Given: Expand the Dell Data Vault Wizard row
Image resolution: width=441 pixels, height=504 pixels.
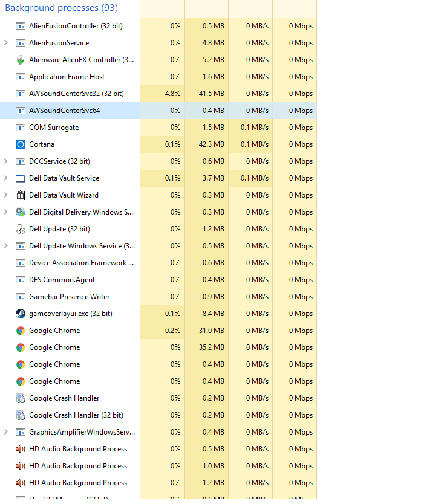Looking at the screenshot, I should click(x=6, y=195).
